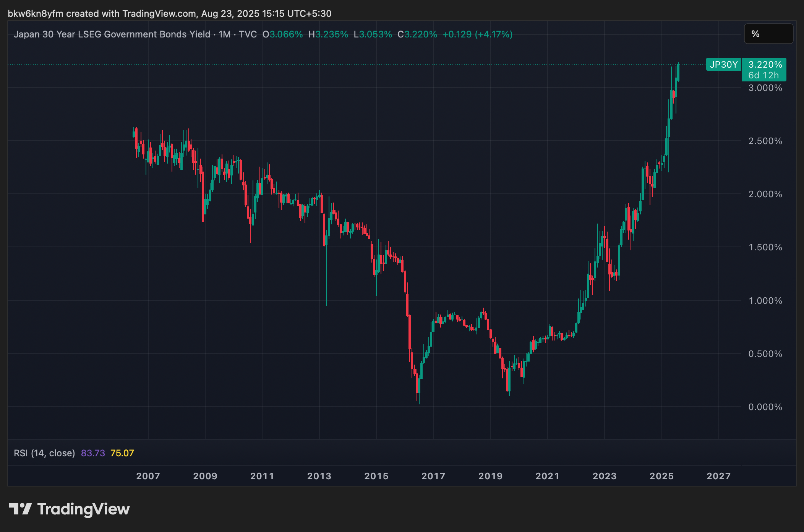This screenshot has height=532, width=804.
Task: Click the TradingView logo icon
Action: click(x=20, y=509)
